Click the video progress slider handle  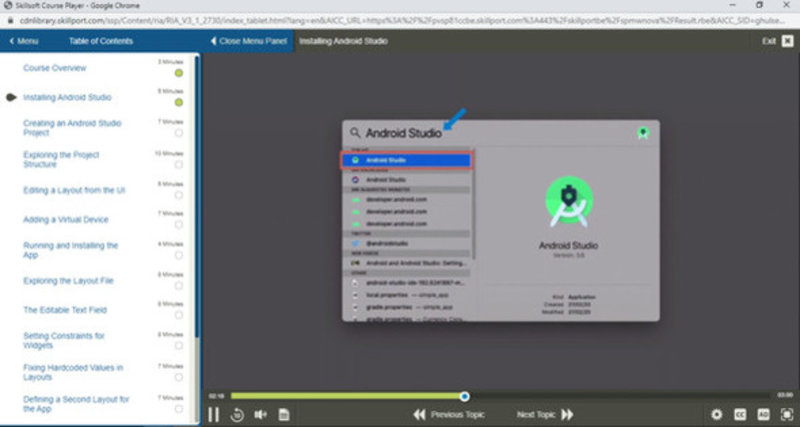(464, 396)
